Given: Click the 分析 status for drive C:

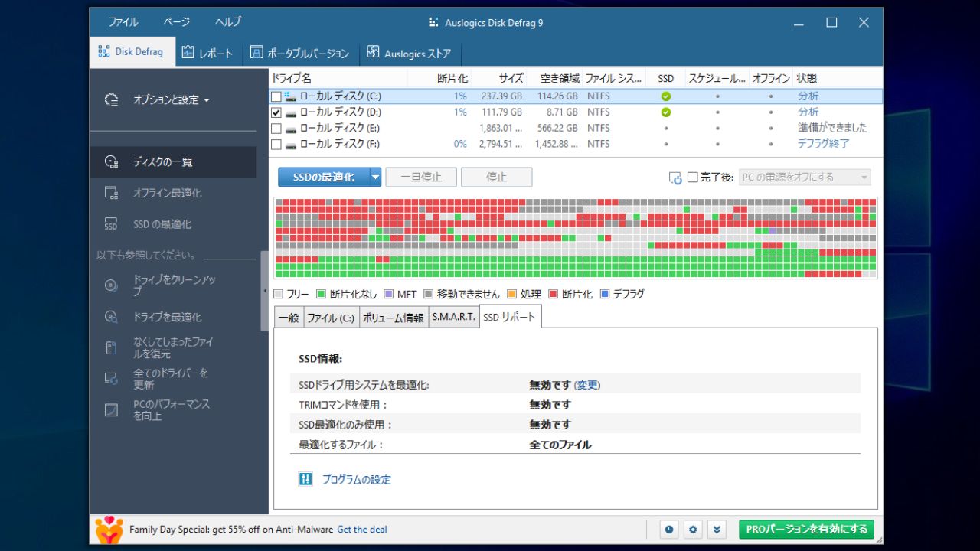Looking at the screenshot, I should coord(808,96).
